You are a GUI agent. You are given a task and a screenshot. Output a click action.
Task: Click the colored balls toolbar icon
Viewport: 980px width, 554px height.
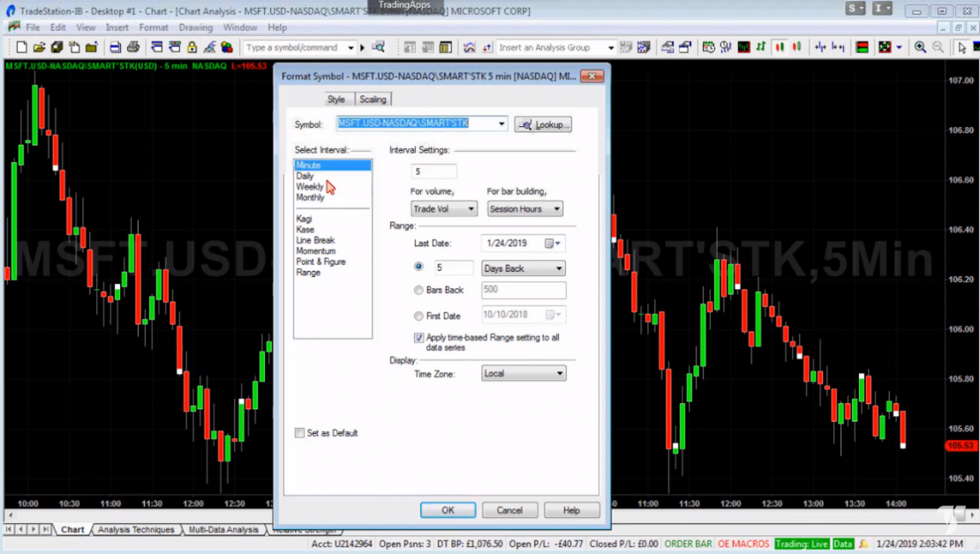(227, 48)
